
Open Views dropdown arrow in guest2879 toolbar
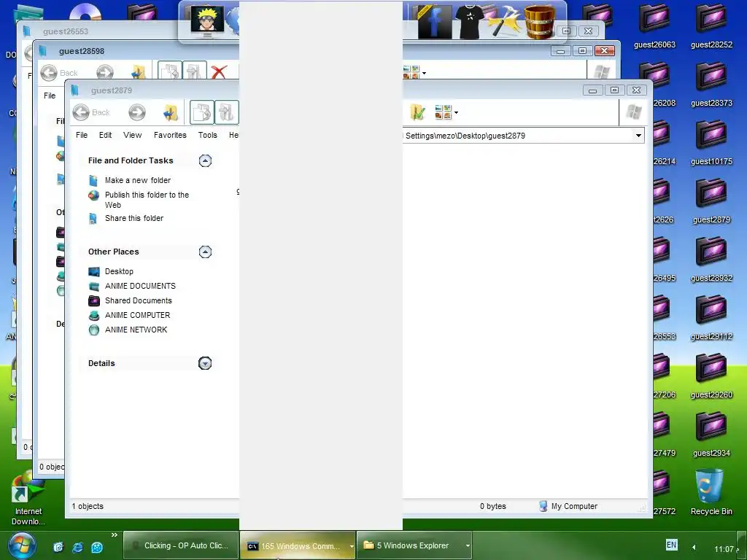pos(456,113)
